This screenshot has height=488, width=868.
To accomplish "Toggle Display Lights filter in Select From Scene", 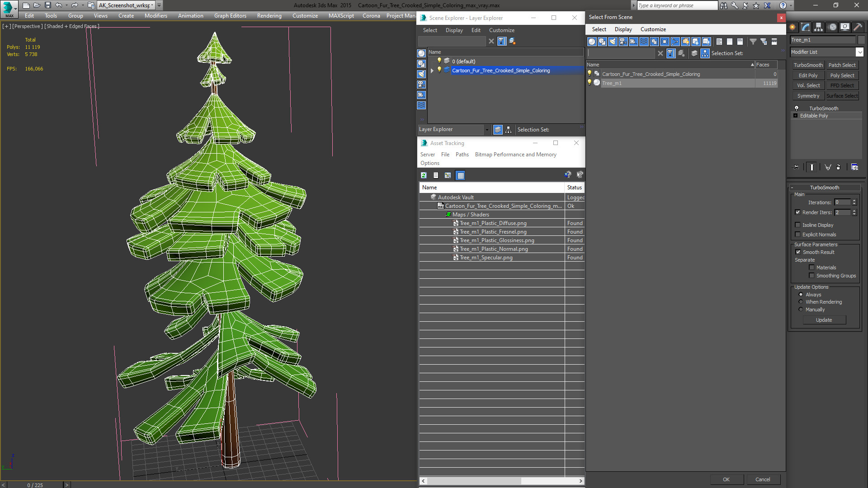I will coord(613,42).
